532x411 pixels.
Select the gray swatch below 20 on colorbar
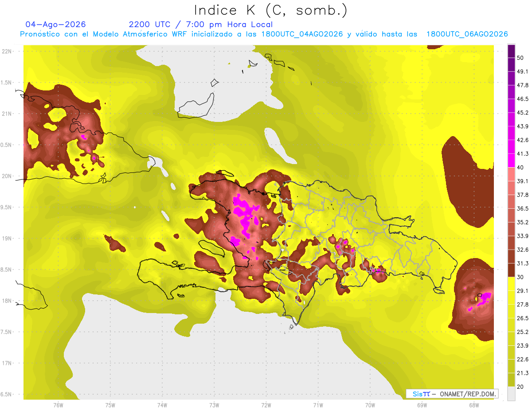(x=511, y=394)
